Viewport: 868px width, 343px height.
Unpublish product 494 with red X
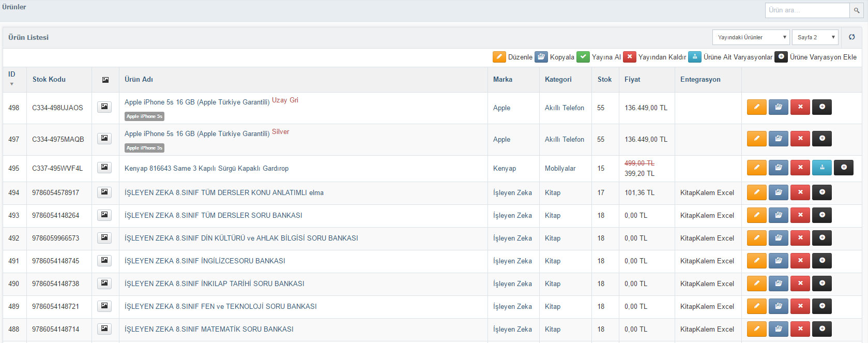(800, 192)
